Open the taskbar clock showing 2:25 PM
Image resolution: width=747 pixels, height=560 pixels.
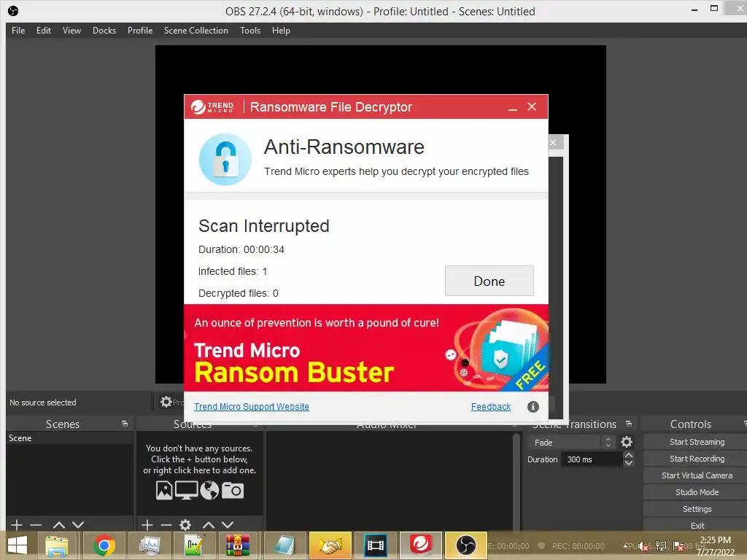click(x=715, y=545)
